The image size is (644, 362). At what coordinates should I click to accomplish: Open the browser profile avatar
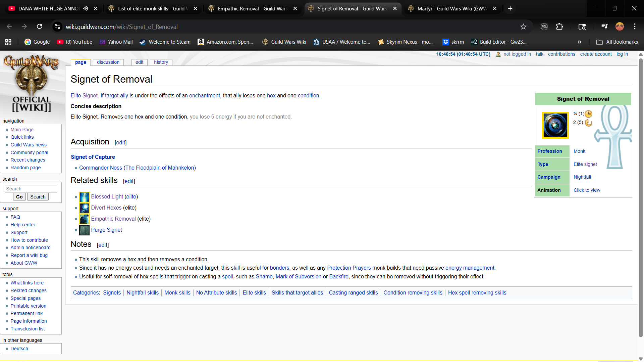(x=620, y=27)
